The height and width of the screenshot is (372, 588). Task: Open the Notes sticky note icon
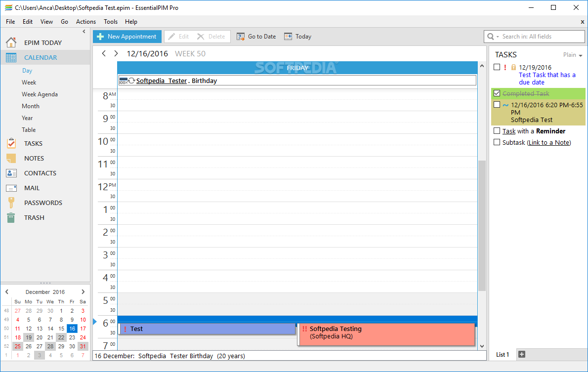(11, 158)
